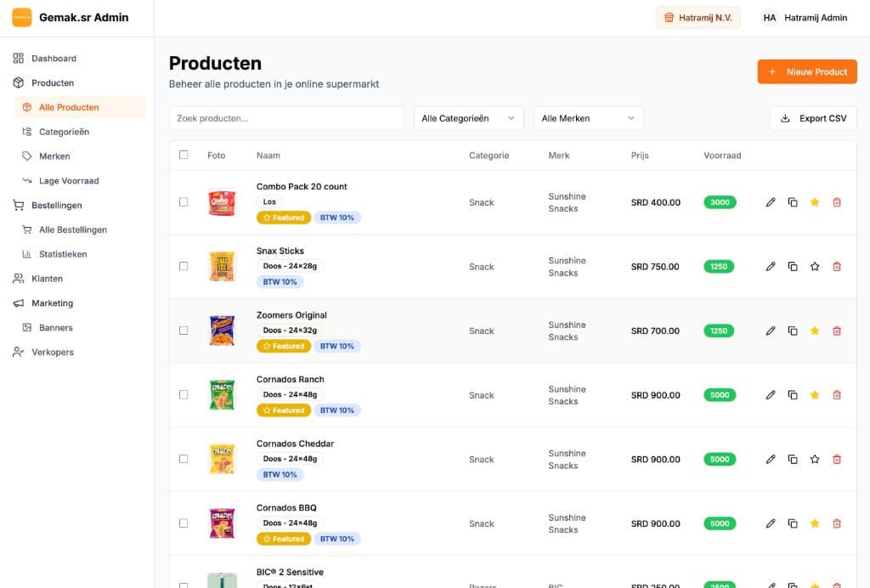Click the Gemak.sr orange logo icon

click(21, 18)
